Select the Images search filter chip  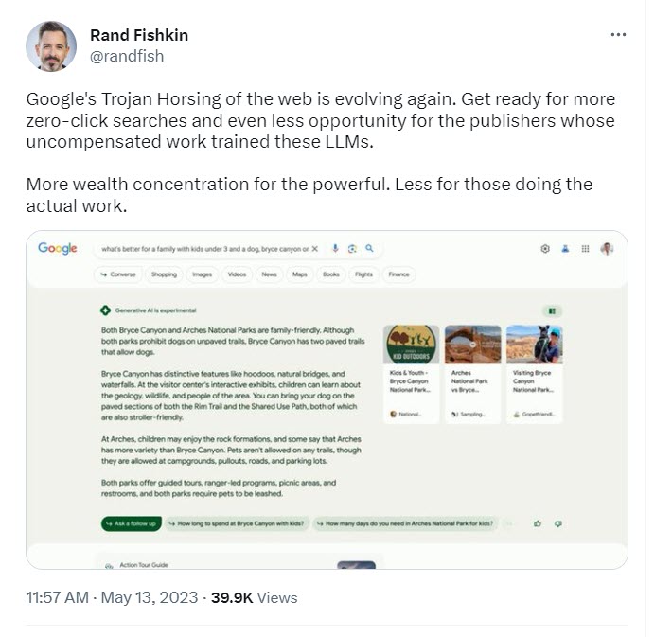coord(202,274)
